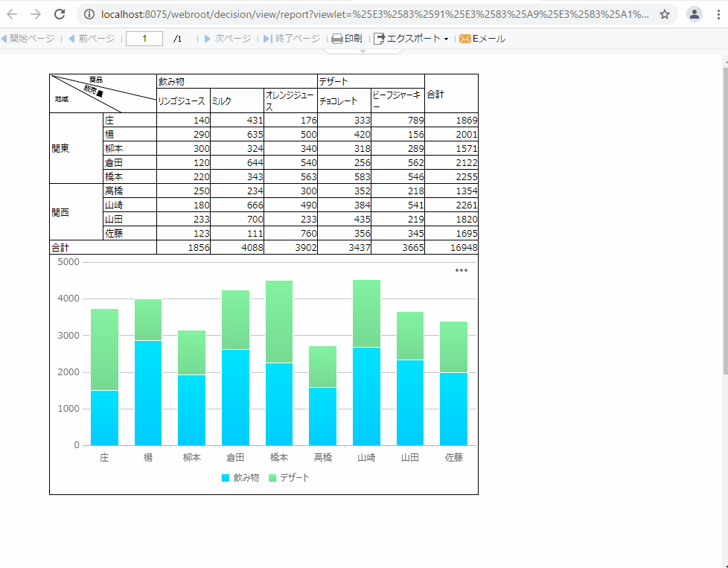The image size is (728, 568).
Task: Open the chart's three-dot options menu
Action: (x=461, y=270)
